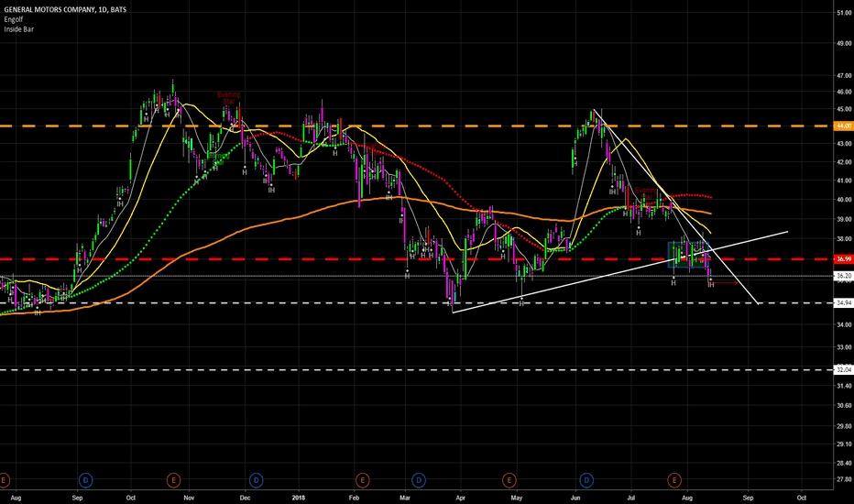Click the May label on time axis
Screen dimensions: 854x504
coord(517,498)
